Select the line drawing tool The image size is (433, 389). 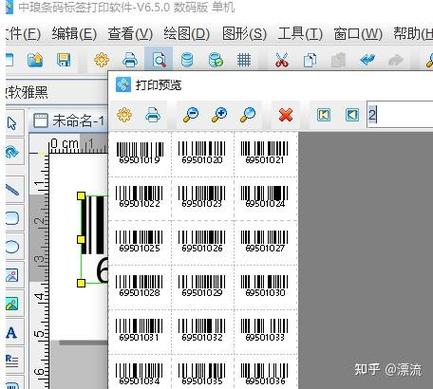pos(12,189)
